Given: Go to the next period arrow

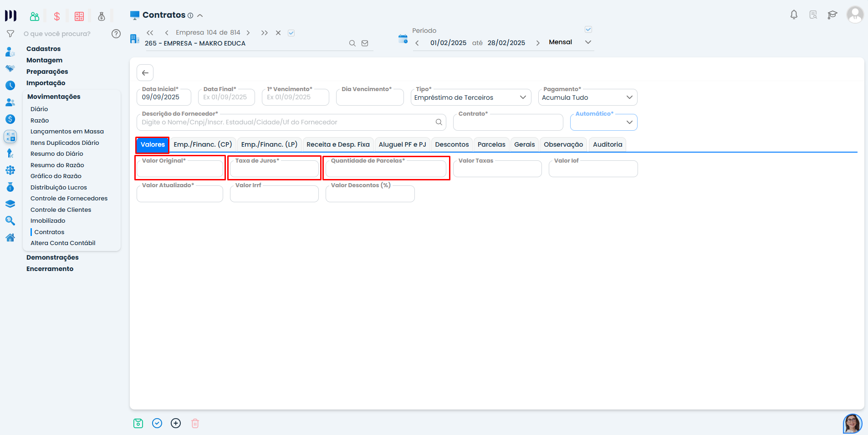Looking at the screenshot, I should (538, 43).
